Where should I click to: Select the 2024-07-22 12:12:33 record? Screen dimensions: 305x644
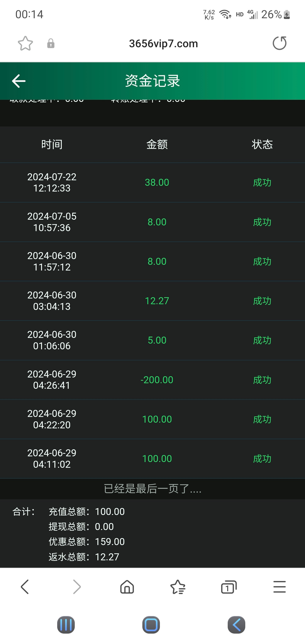tap(52, 182)
